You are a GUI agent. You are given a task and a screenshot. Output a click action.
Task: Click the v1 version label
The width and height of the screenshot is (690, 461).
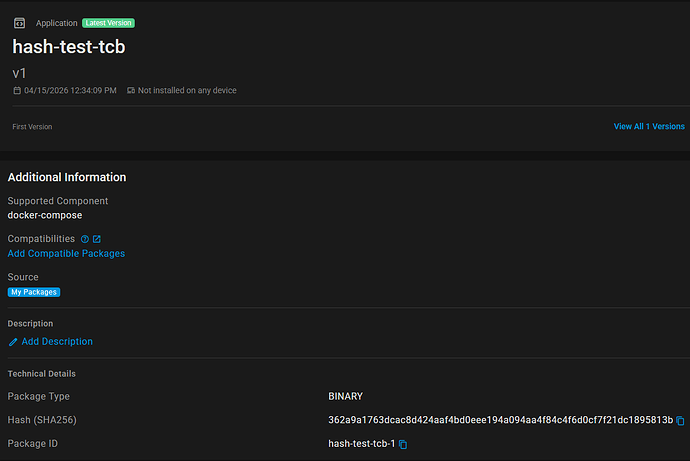pyautogui.click(x=19, y=73)
